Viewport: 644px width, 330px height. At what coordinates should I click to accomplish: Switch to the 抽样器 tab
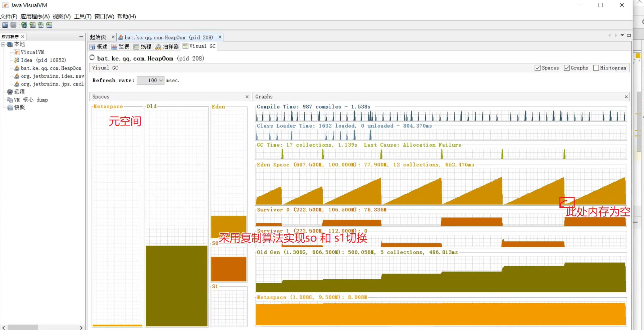167,47
